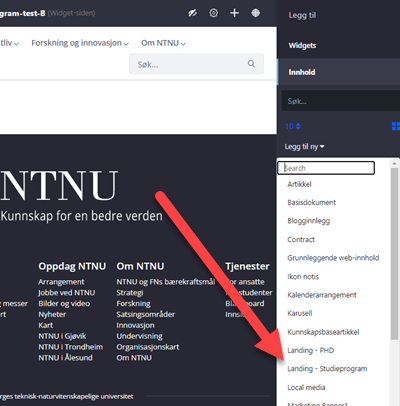The height and width of the screenshot is (406, 400).
Task: Choose Landing - Studieprogram
Action: (327, 369)
